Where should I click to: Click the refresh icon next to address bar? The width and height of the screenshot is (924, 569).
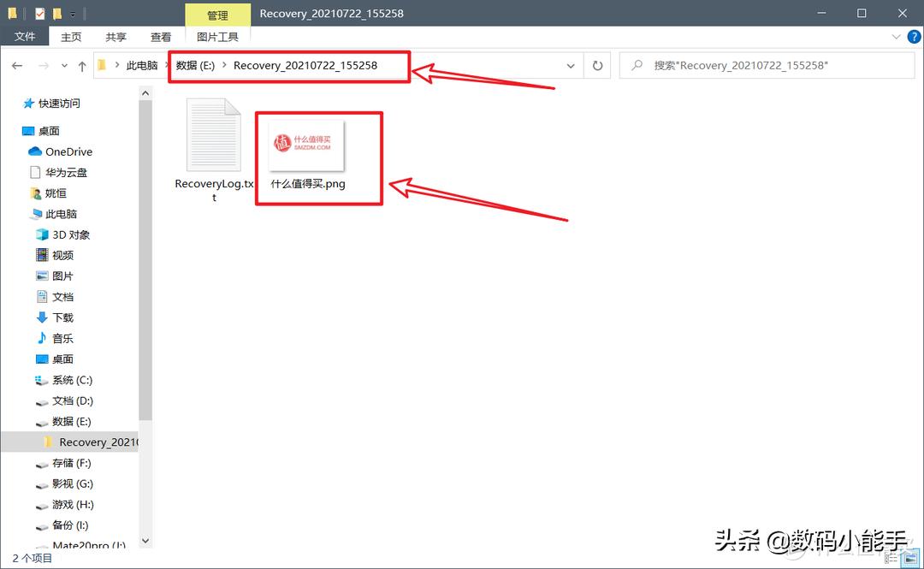point(596,65)
